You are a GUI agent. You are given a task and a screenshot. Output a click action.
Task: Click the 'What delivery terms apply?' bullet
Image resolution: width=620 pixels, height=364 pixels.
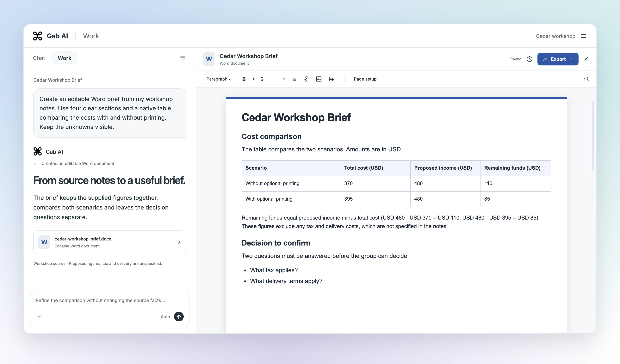coord(286,281)
